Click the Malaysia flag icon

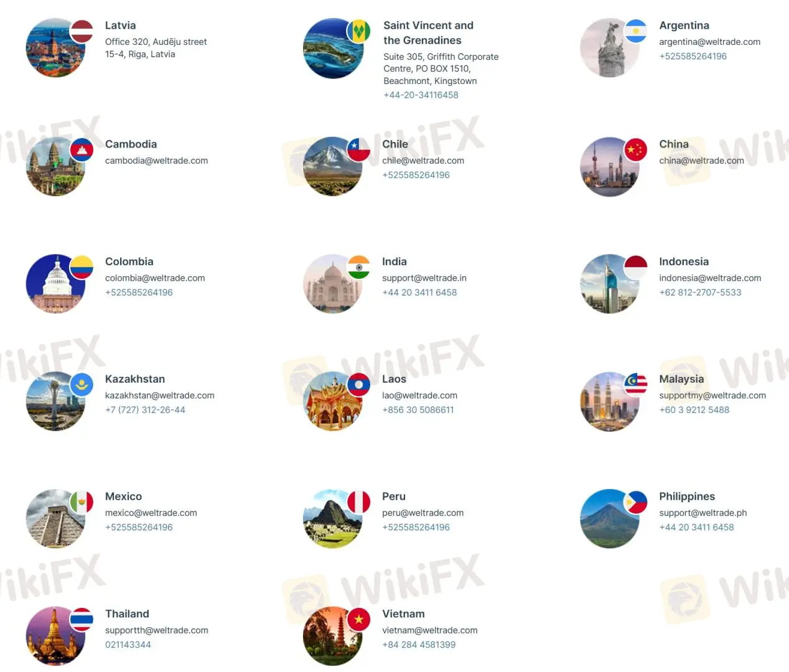click(x=635, y=385)
